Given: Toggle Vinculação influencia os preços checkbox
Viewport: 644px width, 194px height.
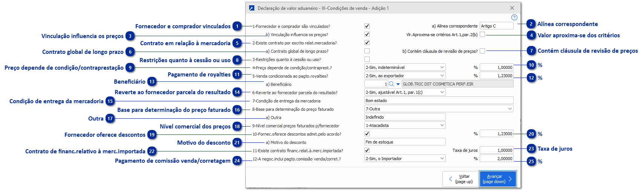Looking at the screenshot, I should 367,34.
